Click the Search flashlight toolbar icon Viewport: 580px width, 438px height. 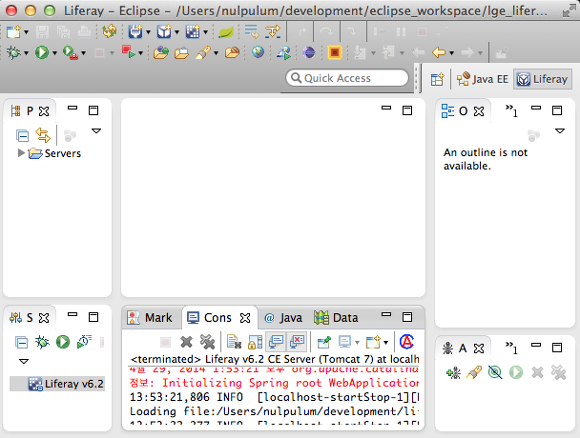pos(203,53)
